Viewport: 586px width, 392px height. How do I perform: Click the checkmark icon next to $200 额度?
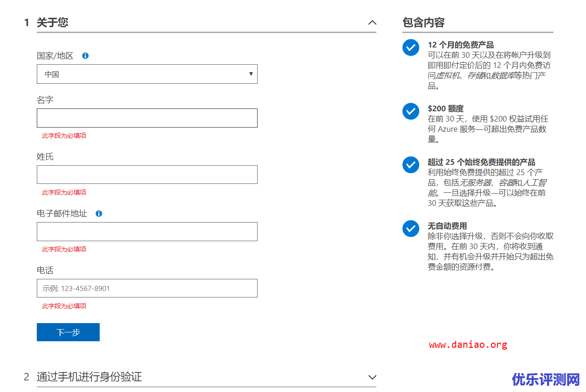411,111
